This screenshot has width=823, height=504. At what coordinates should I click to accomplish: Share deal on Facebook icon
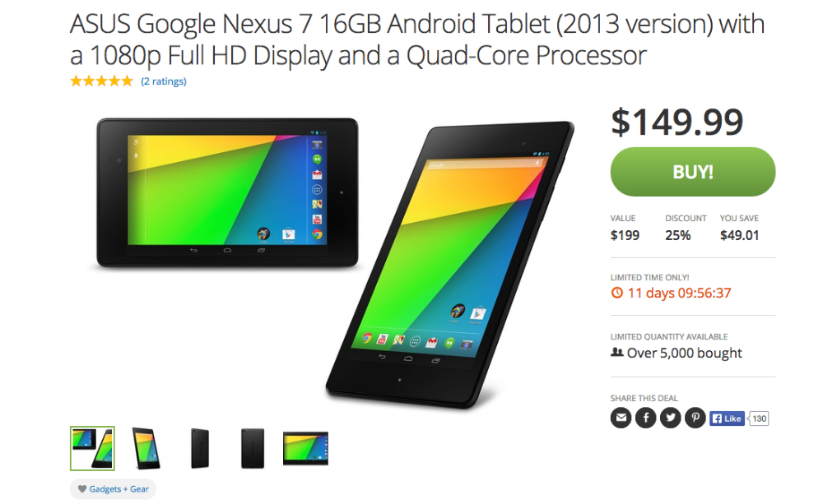645,418
